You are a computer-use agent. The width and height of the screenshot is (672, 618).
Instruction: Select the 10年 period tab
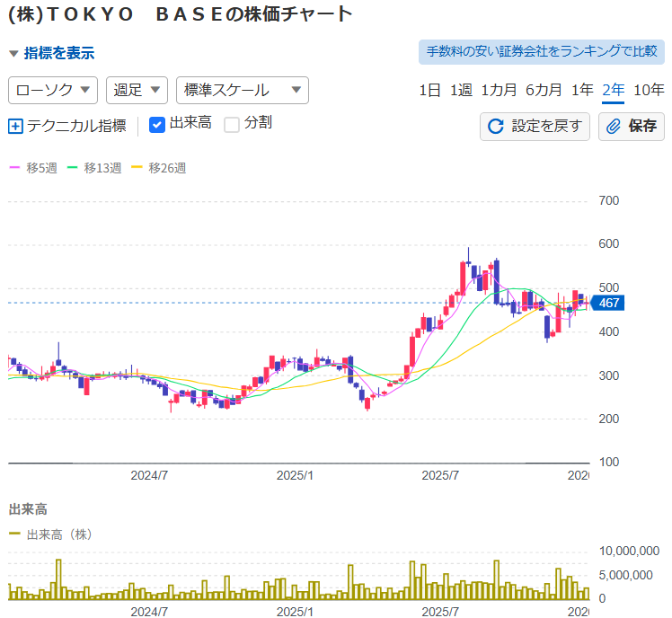tap(649, 90)
